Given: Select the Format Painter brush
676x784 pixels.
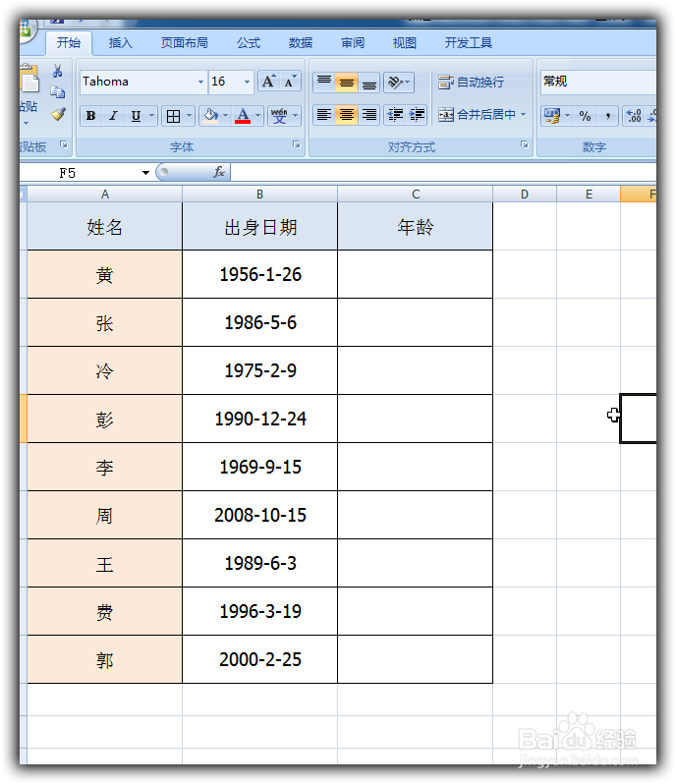Looking at the screenshot, I should pyautogui.click(x=58, y=114).
